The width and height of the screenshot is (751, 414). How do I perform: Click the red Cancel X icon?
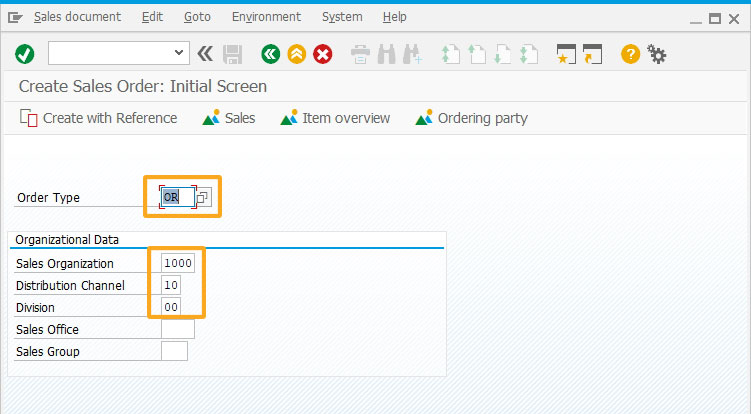click(322, 54)
